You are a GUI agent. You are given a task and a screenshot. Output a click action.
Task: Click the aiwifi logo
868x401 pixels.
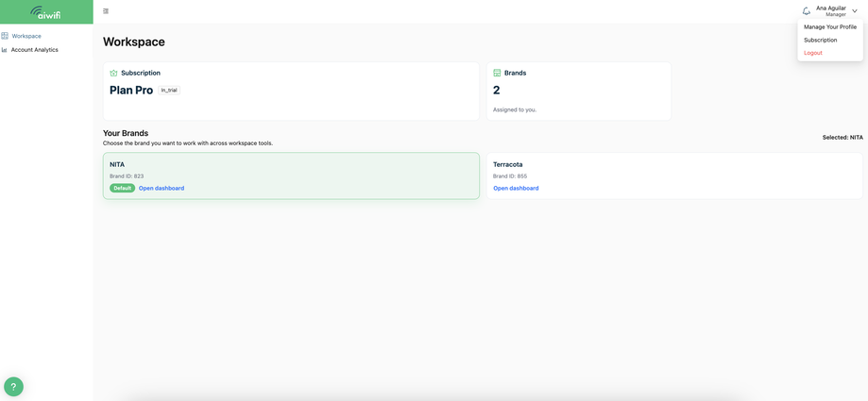coord(45,12)
